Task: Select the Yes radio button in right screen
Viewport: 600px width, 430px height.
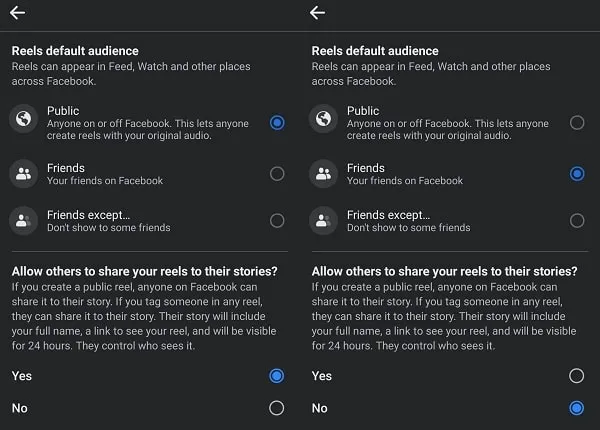Action: tap(577, 376)
